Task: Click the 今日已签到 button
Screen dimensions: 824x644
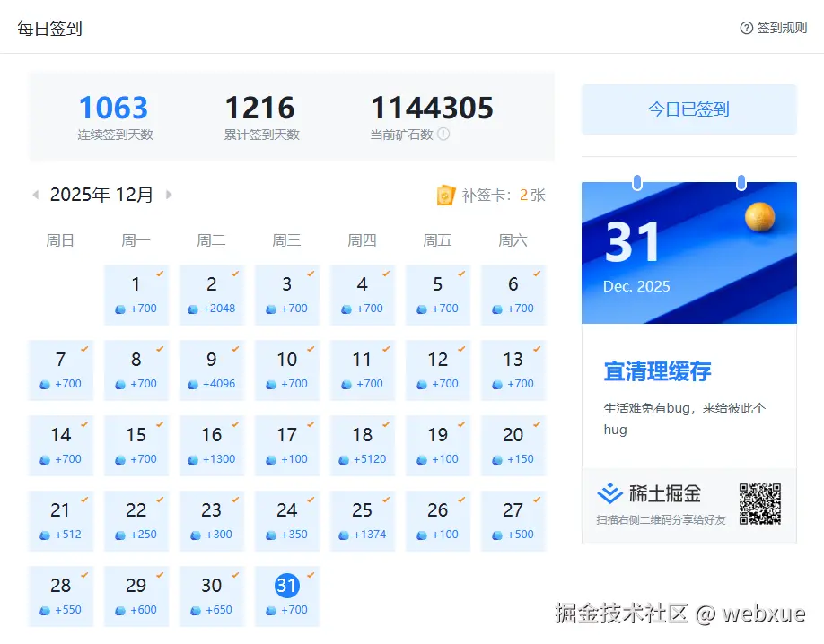Action: 688,108
